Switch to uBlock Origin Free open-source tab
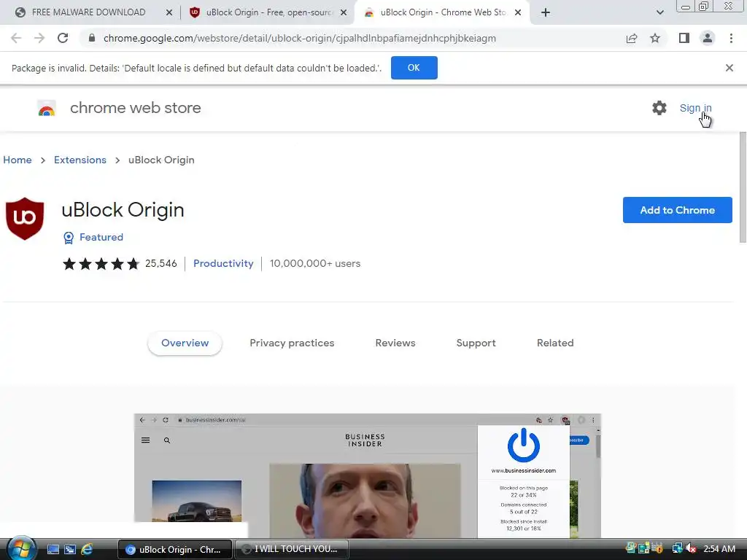747x560 pixels. [x=269, y=12]
